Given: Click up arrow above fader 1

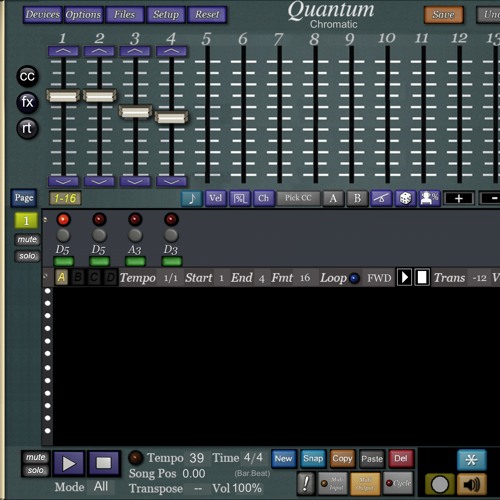Looking at the screenshot, I should [63, 51].
